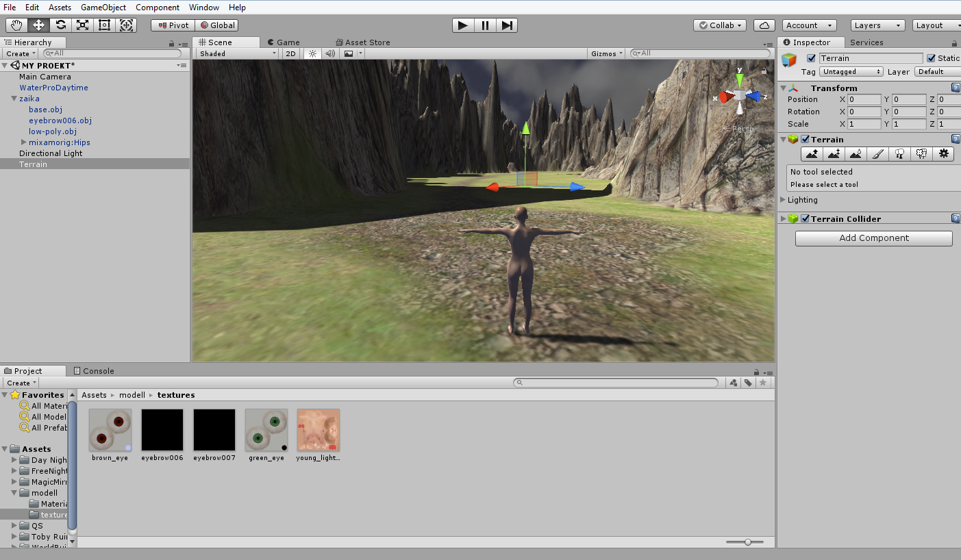This screenshot has width=961, height=560.
Task: Go to modell in the Project breadcrumb
Action: click(x=132, y=395)
